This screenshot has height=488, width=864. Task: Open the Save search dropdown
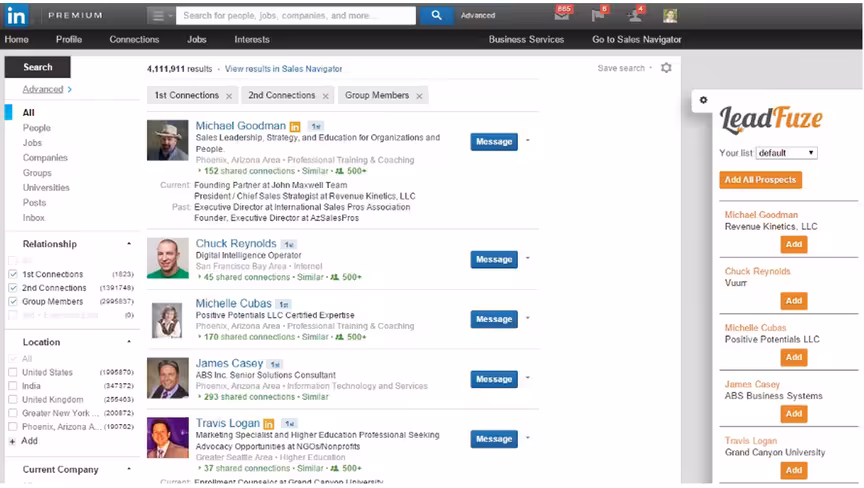point(625,68)
